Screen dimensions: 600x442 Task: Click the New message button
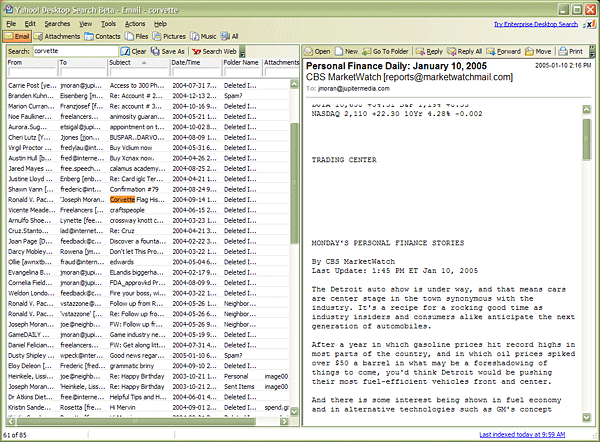pos(347,51)
